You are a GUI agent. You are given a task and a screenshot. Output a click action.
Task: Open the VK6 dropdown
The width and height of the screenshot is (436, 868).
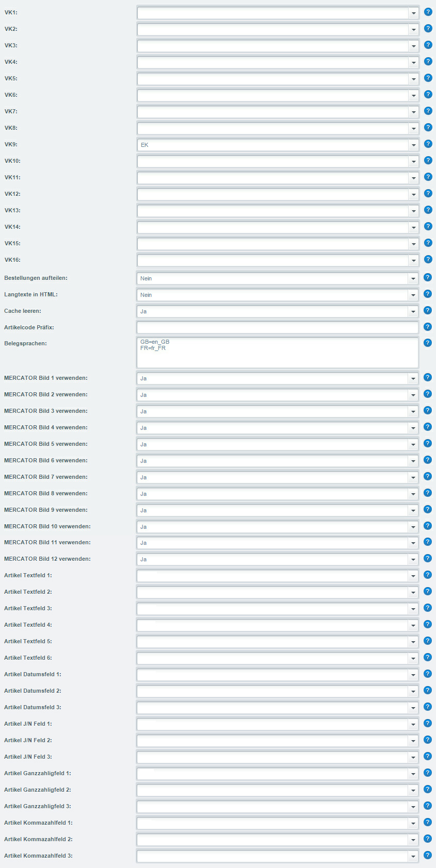click(278, 95)
